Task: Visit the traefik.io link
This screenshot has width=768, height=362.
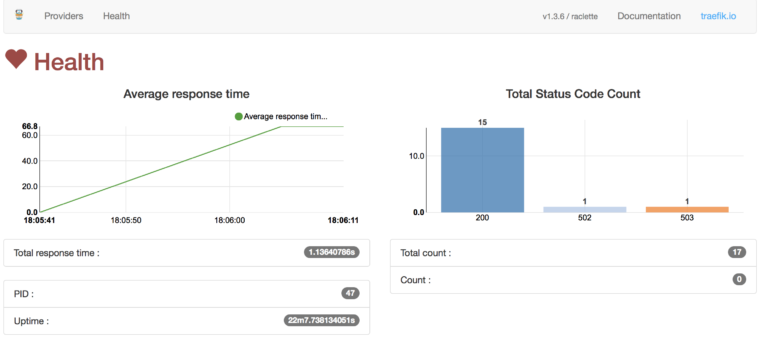Action: point(718,16)
